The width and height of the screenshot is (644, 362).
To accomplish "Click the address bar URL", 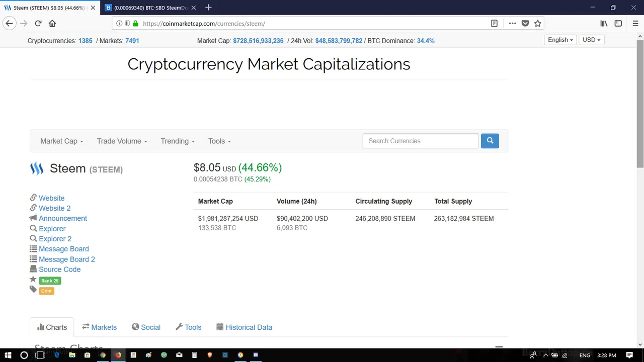I will coord(204,24).
